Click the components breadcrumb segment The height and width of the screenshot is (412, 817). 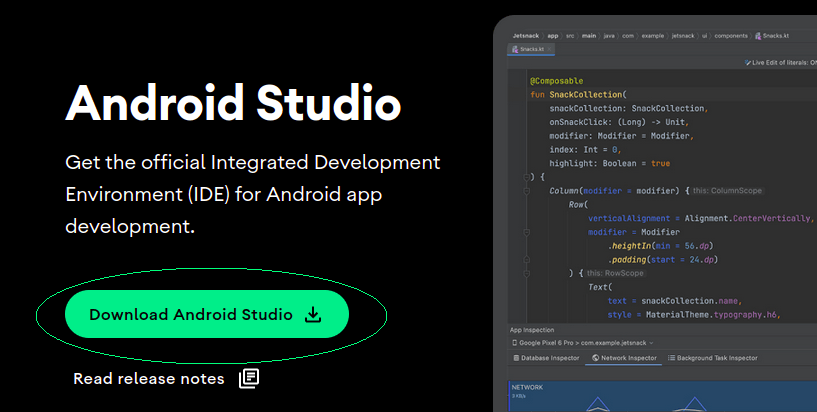pyautogui.click(x=731, y=36)
